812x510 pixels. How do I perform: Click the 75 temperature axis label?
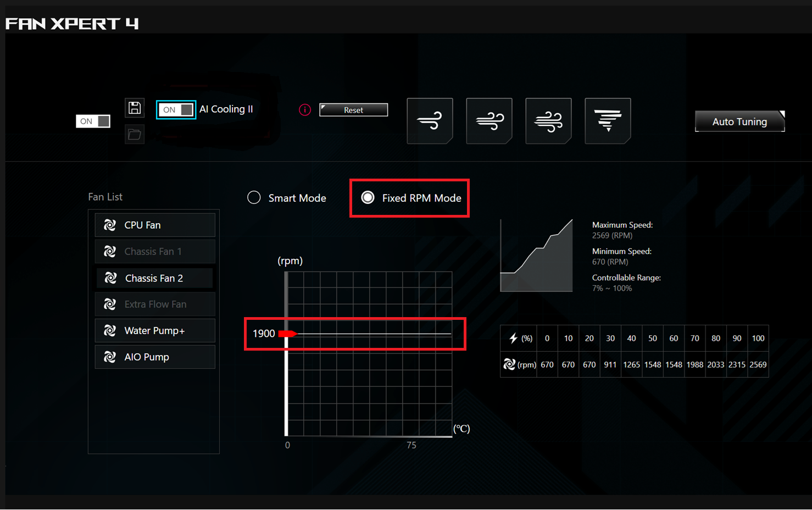(411, 445)
